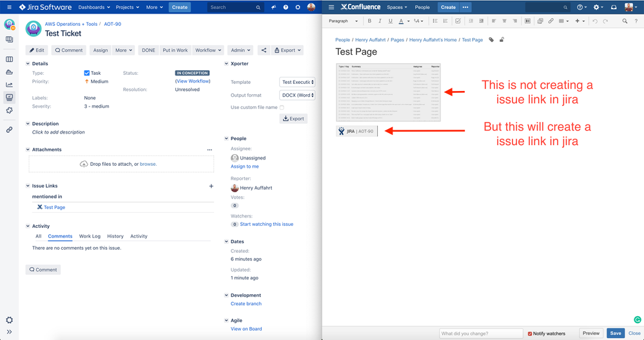The image size is (644, 340).
Task: Click Save in Confluence editor
Action: (615, 334)
